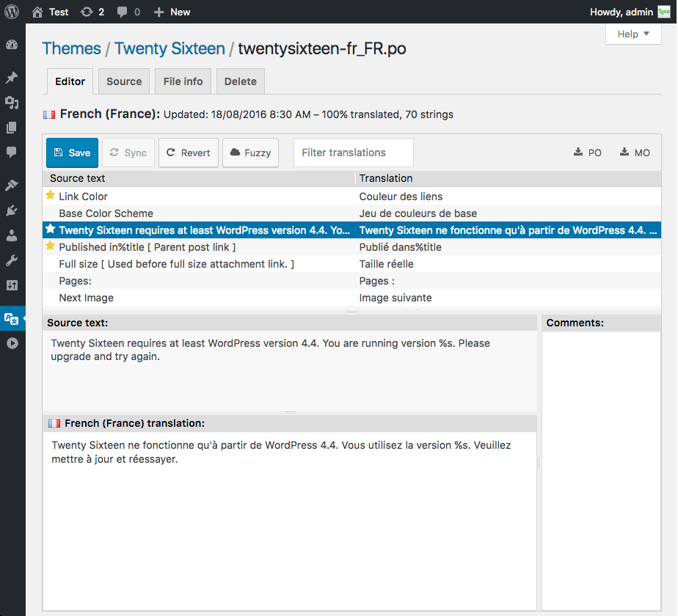
Task: Expand the Help dropdown panel
Action: tap(633, 34)
